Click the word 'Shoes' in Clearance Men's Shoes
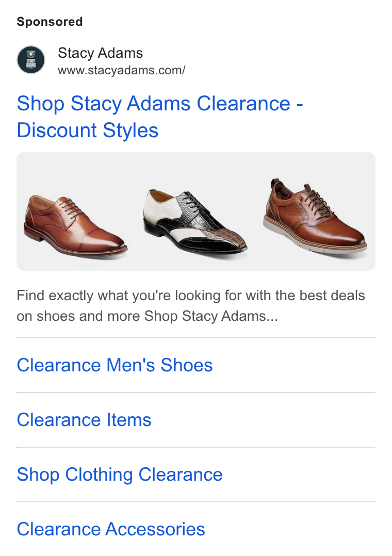 187,365
